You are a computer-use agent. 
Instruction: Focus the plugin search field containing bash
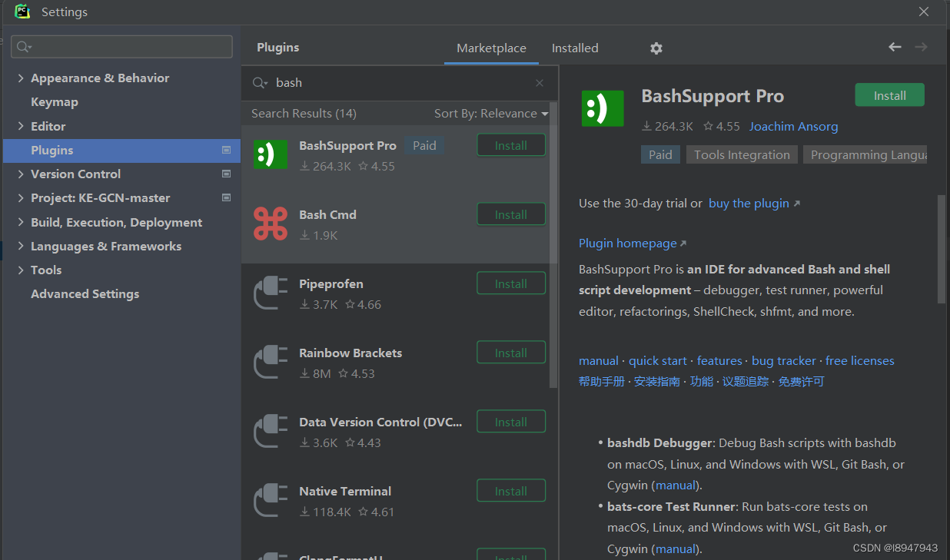click(400, 83)
